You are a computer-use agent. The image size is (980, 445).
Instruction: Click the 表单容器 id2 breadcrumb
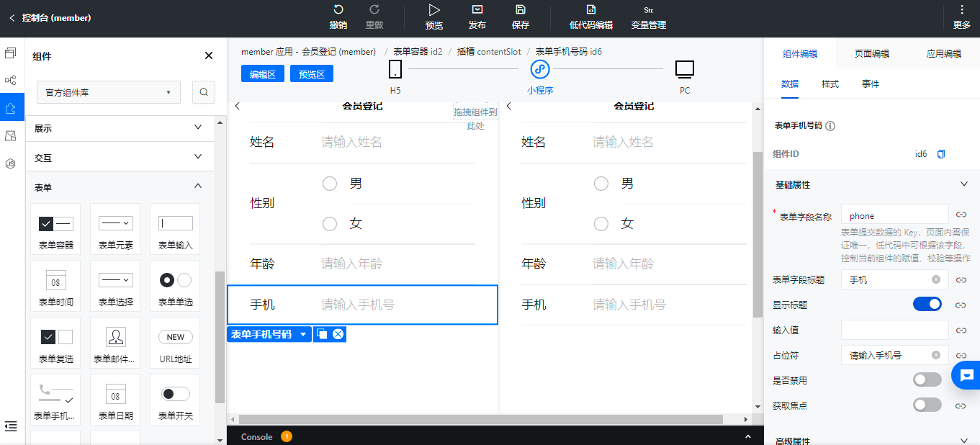(x=418, y=52)
